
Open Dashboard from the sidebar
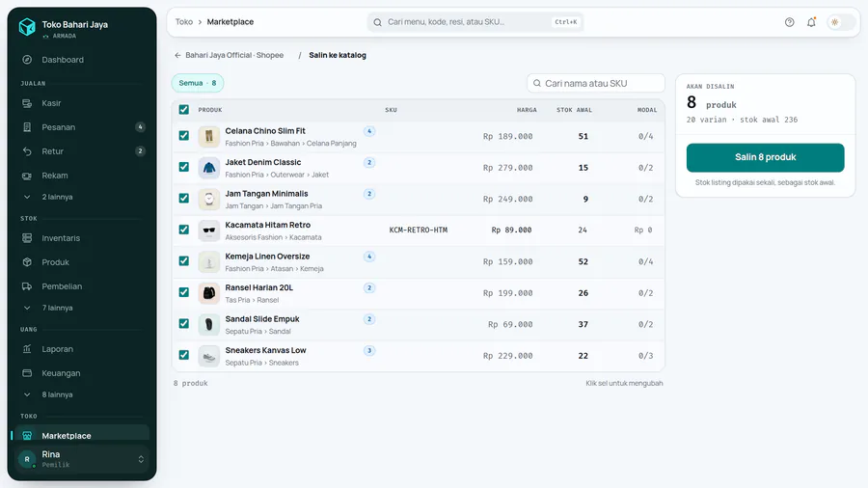coord(82,60)
